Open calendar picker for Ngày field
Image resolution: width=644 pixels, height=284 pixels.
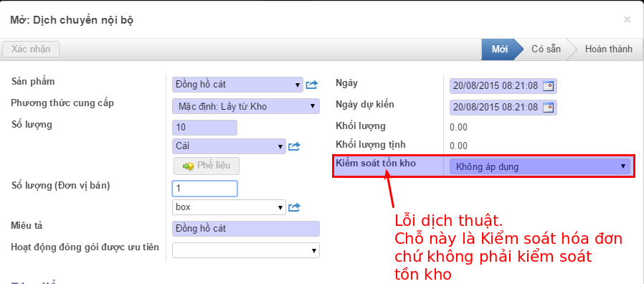(x=549, y=86)
